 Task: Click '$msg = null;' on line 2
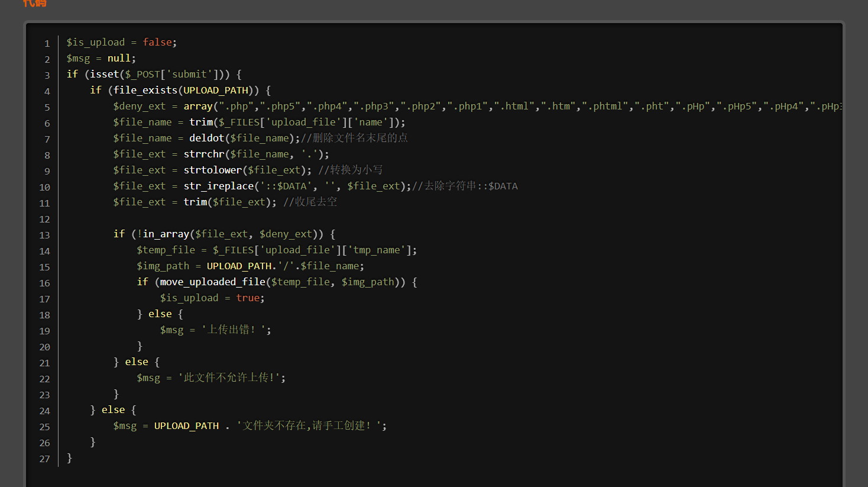[x=101, y=58]
